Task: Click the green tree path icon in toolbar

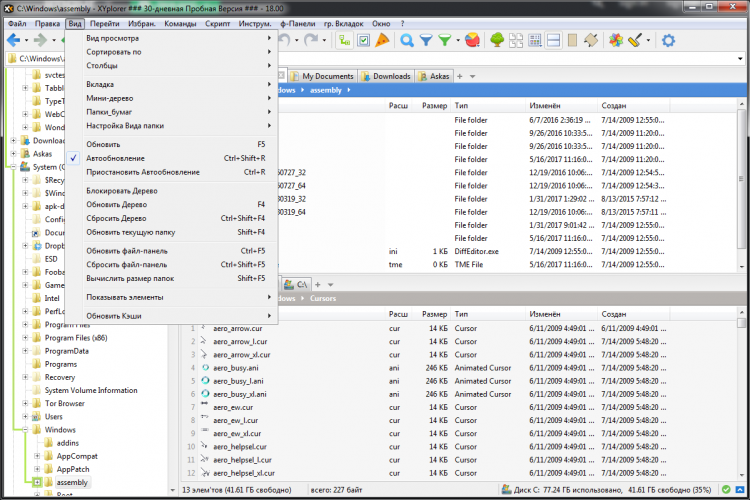Action: click(x=345, y=41)
